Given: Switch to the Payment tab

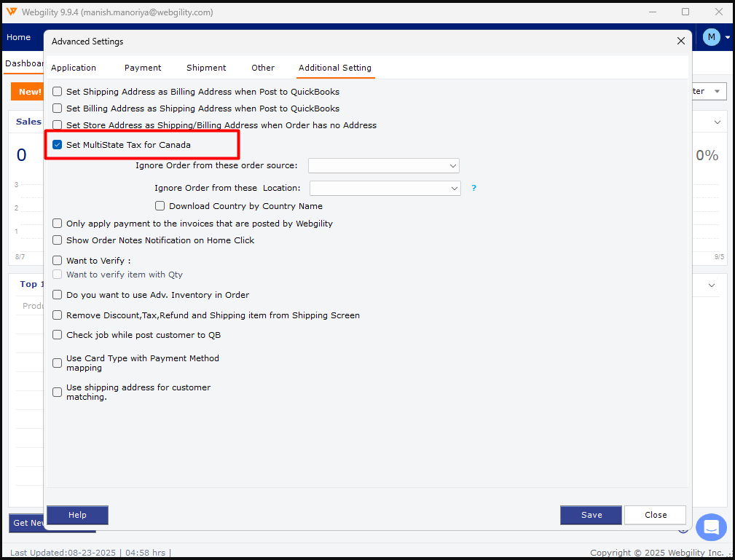Looking at the screenshot, I should (x=143, y=68).
